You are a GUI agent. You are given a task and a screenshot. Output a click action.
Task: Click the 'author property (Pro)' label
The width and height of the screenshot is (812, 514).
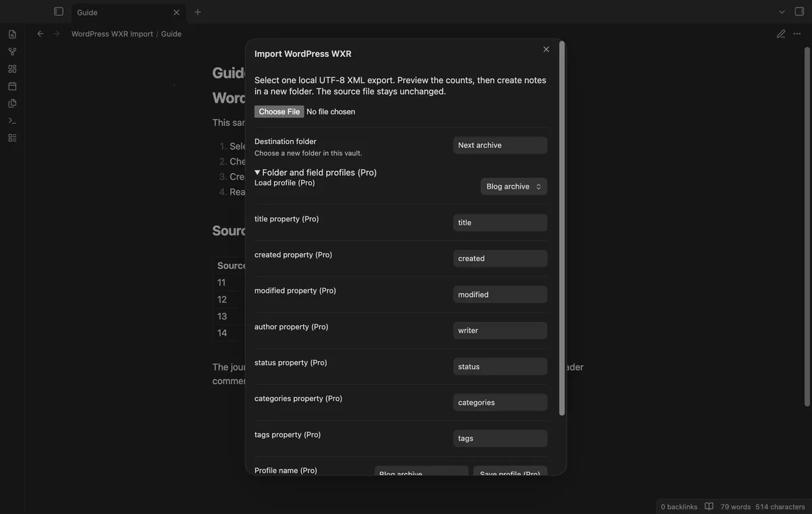tap(292, 327)
